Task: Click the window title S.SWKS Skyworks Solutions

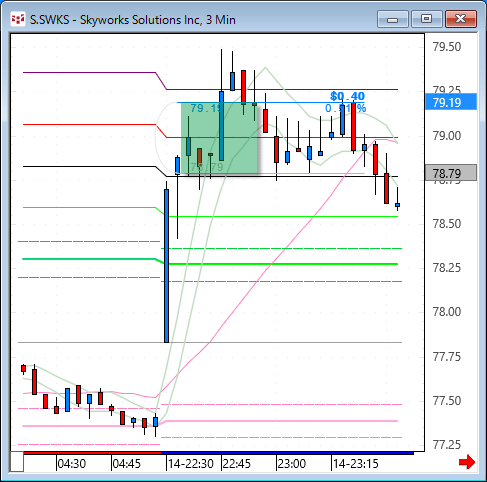Action: pyautogui.click(x=133, y=20)
